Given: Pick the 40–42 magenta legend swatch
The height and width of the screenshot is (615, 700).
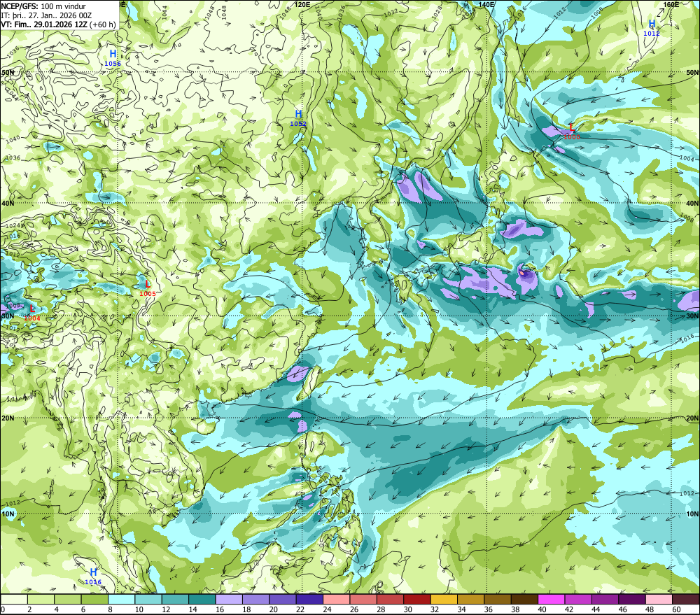Looking at the screenshot, I should tap(552, 599).
